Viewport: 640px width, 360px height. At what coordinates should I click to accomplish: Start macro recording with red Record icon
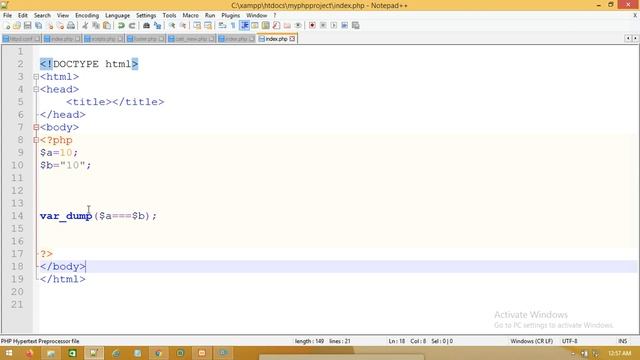coord(312,26)
